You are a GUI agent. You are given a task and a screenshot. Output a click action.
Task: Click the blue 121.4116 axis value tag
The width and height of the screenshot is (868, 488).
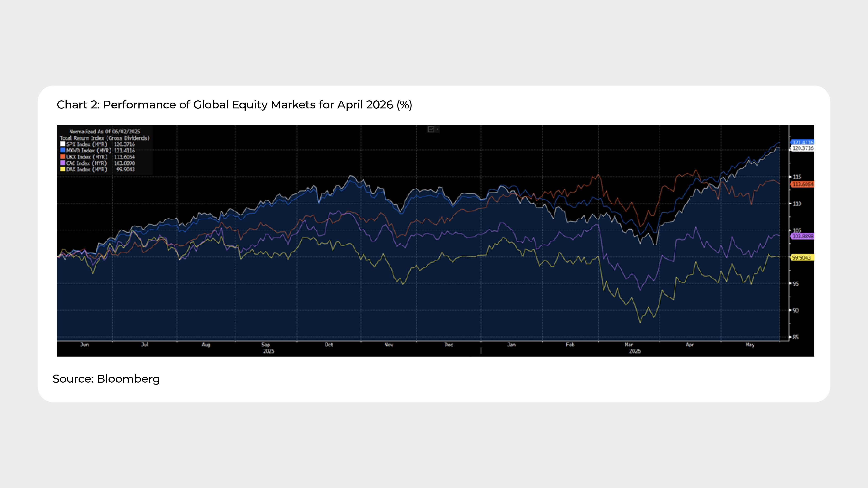(x=802, y=142)
